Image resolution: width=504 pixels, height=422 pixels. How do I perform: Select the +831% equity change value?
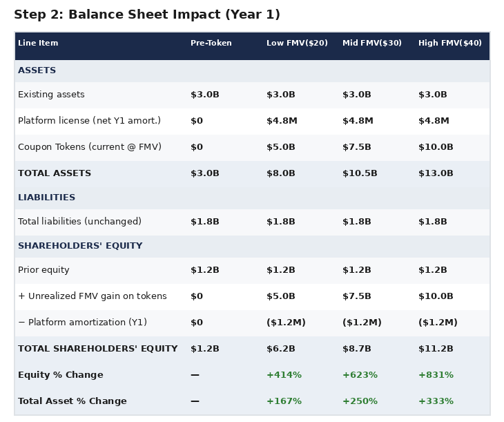tap(436, 375)
